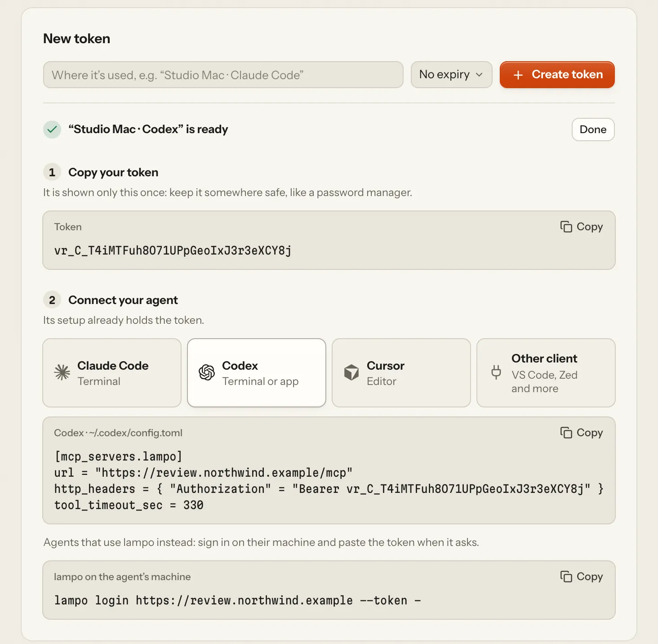Viewport: 658px width, 644px height.
Task: Click 'lampo on the agent's machine' label
Action: coord(122,577)
